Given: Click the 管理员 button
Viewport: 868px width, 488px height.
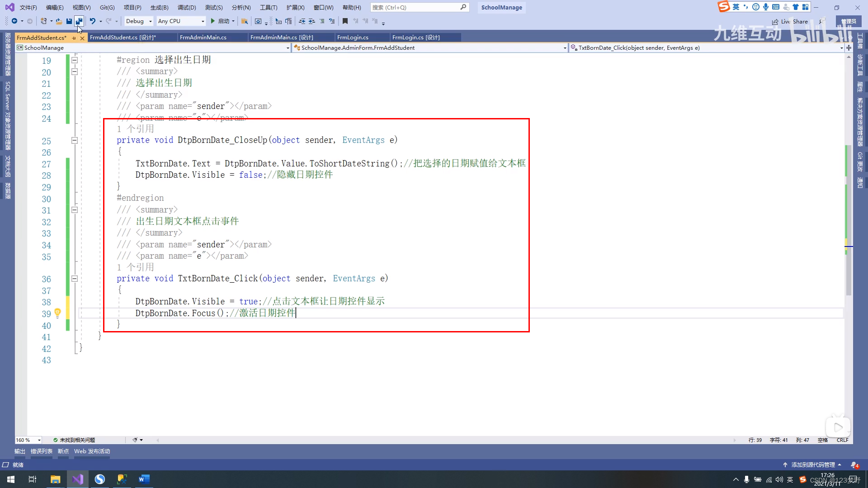Looking at the screenshot, I should (849, 21).
